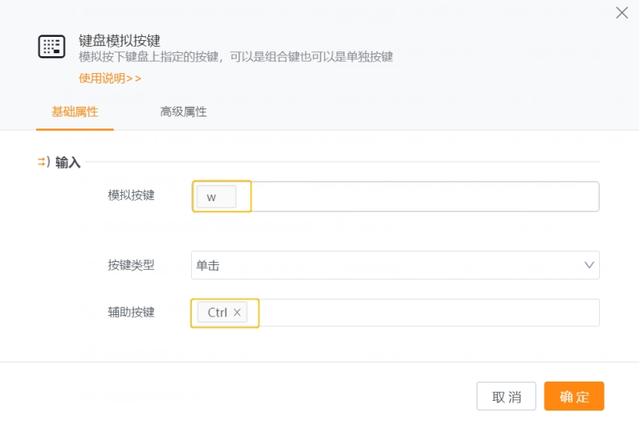
Task: Click the 按键类型 field label
Action: [131, 265]
